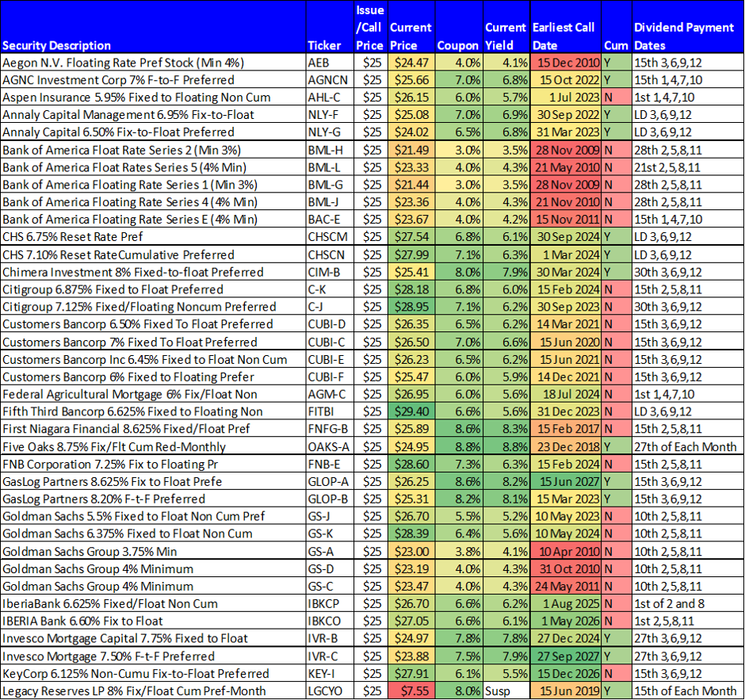Select Annaly Capital 6.50% Fix-to-Float Preferred

point(153,132)
